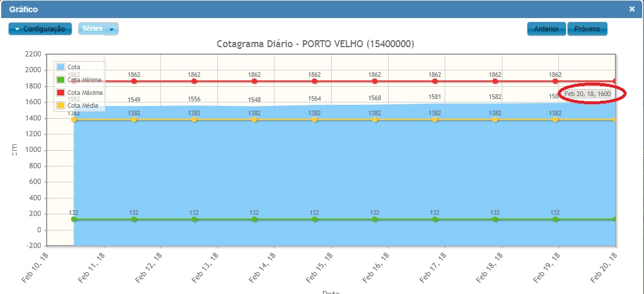The width and height of the screenshot is (644, 294).
Task: Click the red Cota Máxima legend icon
Action: click(61, 93)
